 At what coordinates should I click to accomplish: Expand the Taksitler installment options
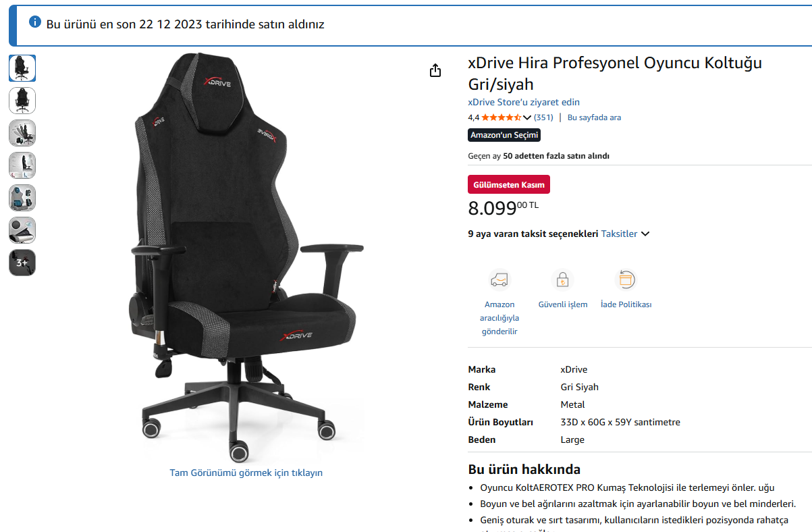(x=625, y=234)
